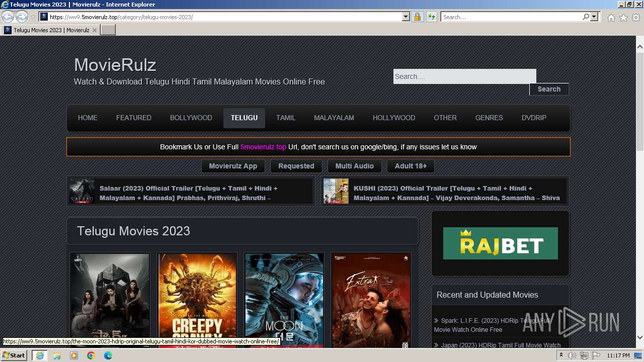Image resolution: width=644 pixels, height=362 pixels.
Task: Click the recent pages dropdown beside Forward
Action: point(33,17)
